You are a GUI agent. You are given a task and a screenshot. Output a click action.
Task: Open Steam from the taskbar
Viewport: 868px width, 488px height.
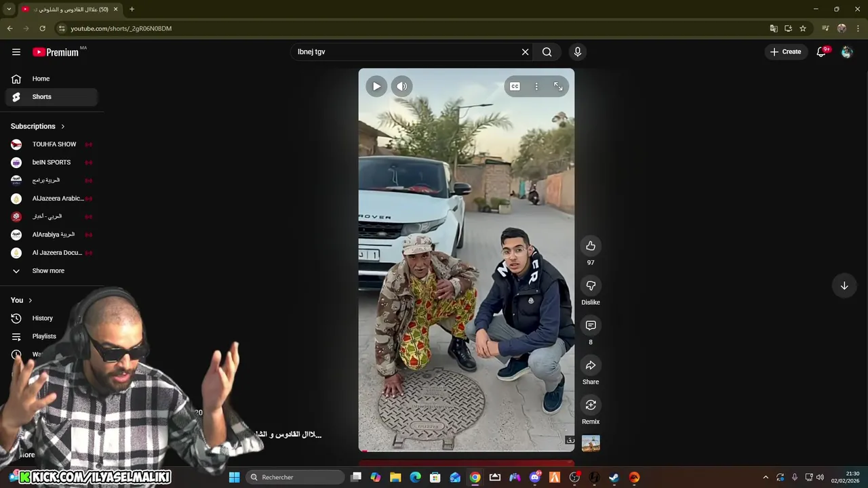(614, 477)
